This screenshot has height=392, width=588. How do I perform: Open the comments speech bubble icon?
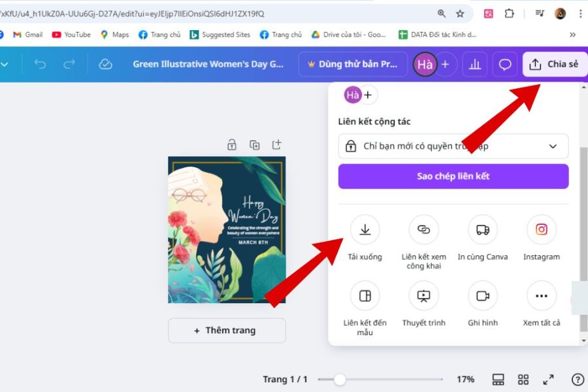coord(505,64)
